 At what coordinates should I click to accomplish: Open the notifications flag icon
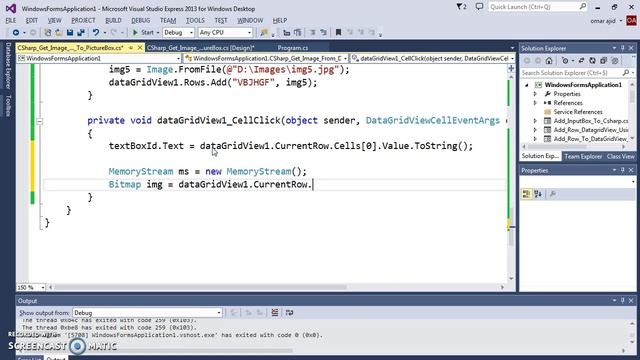click(x=461, y=7)
